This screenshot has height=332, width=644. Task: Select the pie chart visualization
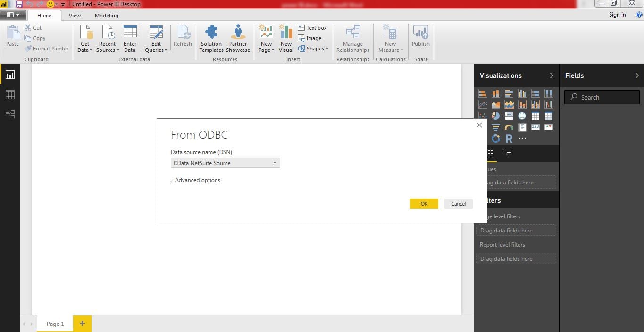(x=495, y=116)
